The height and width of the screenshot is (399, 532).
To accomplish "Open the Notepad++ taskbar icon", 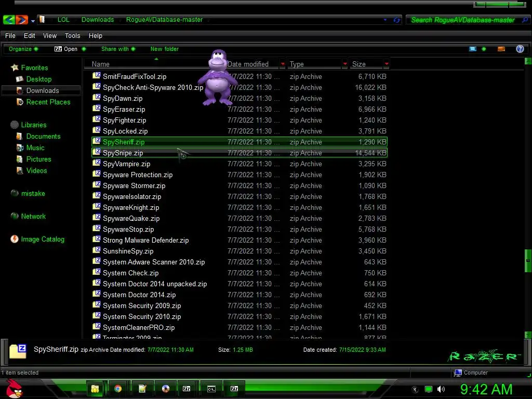I will click(x=142, y=389).
